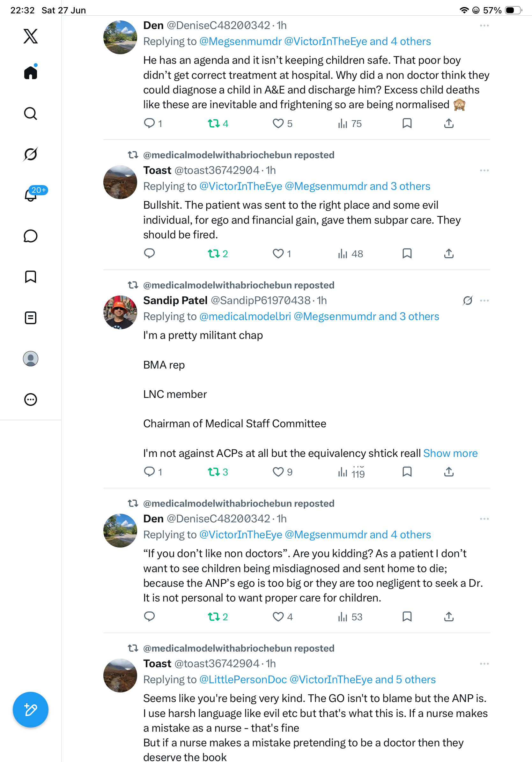Like Sandip Patel's post with 9 likes
This screenshot has width=532, height=762.
[x=282, y=472]
